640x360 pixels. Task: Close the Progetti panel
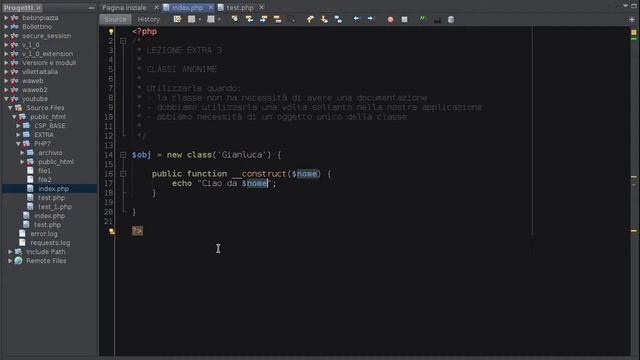38,7
